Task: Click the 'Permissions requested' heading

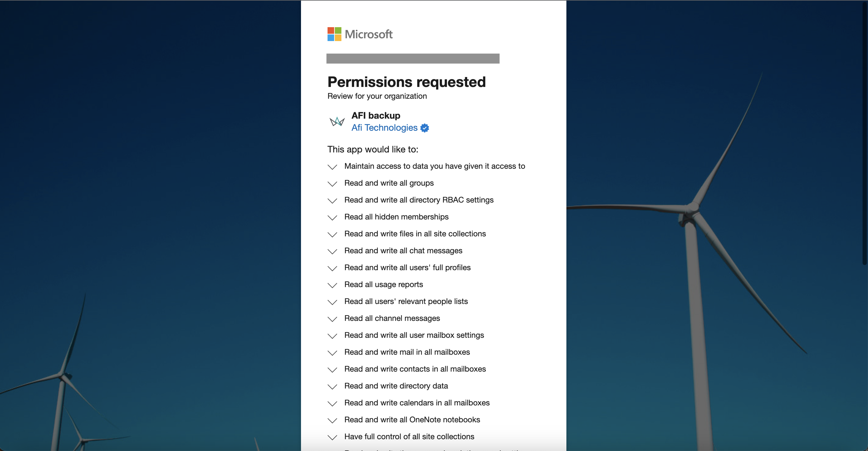Action: tap(406, 82)
